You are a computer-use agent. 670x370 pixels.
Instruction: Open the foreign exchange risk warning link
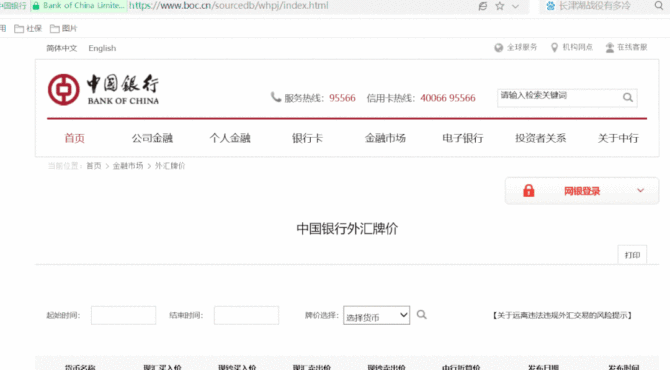pos(562,315)
